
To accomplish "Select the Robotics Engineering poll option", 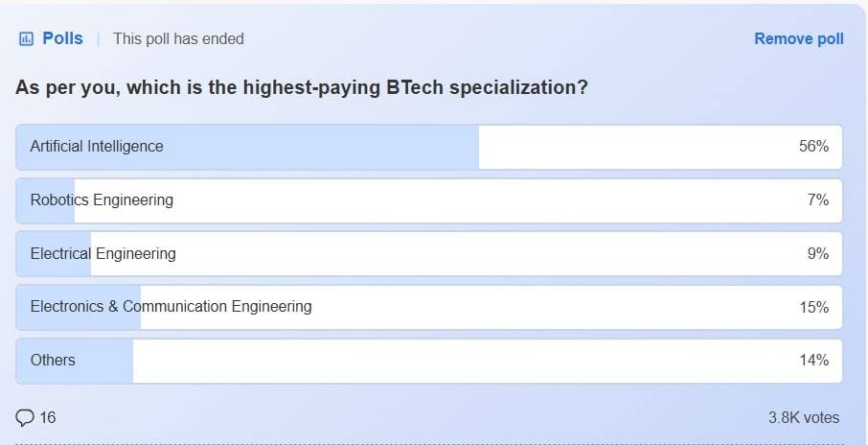I will [102, 200].
